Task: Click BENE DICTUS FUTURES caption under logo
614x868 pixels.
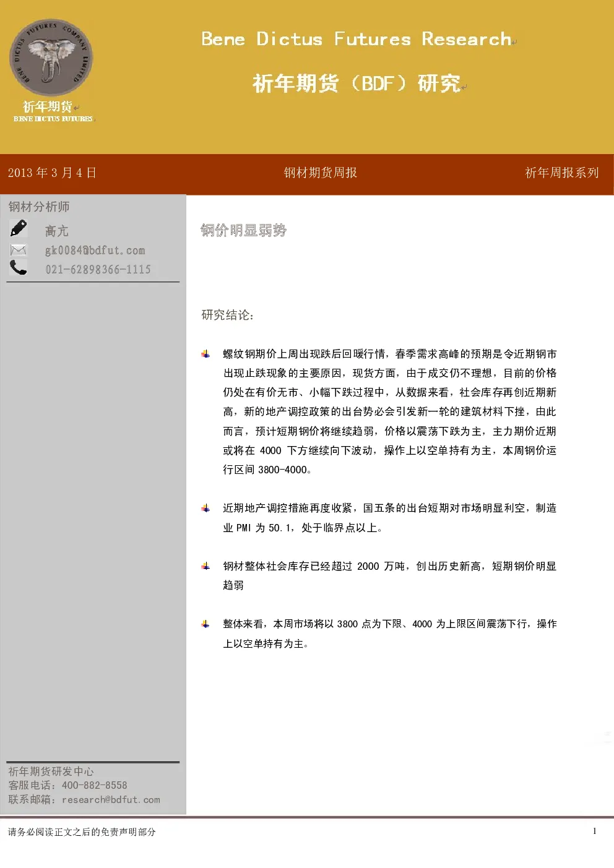Action: 53,119
